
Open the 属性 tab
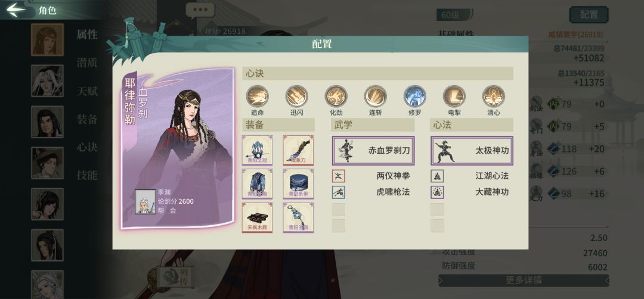[87, 35]
